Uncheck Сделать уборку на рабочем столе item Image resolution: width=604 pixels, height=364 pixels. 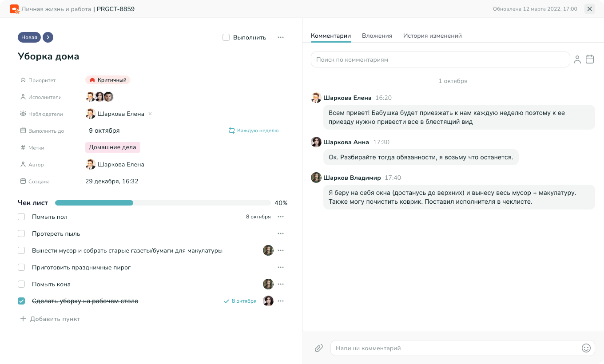click(x=21, y=301)
